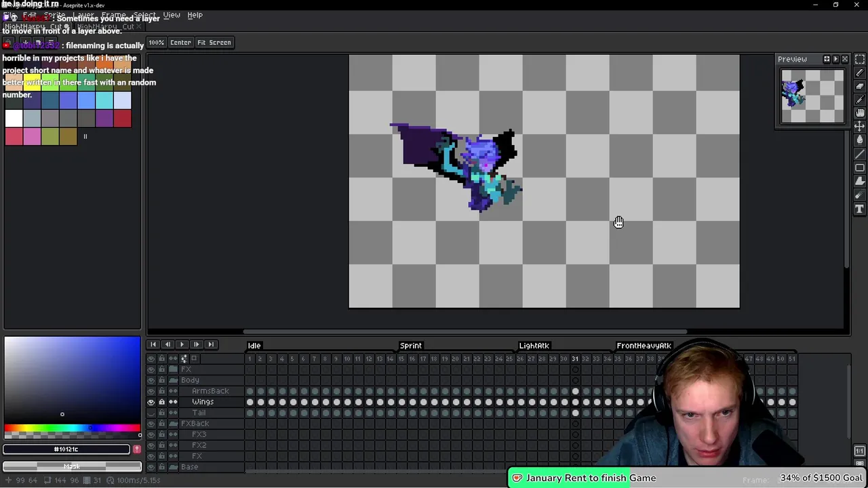
Task: Open the Select menu
Action: 144,15
